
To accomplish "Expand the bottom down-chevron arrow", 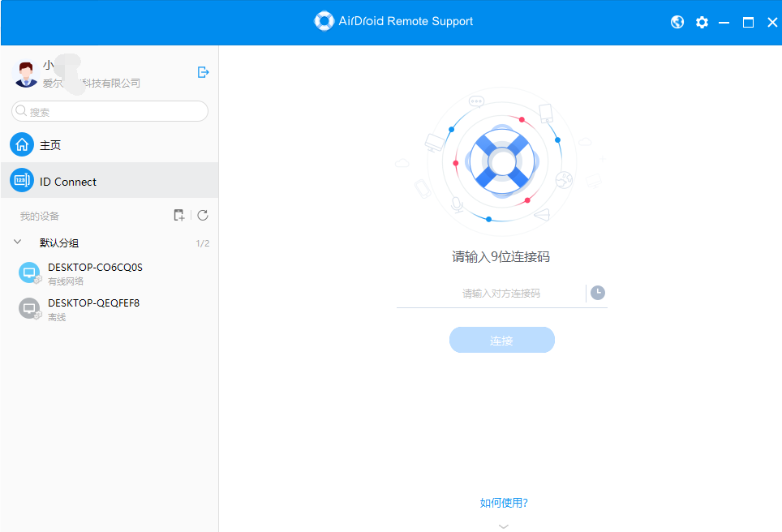I will click(x=504, y=526).
